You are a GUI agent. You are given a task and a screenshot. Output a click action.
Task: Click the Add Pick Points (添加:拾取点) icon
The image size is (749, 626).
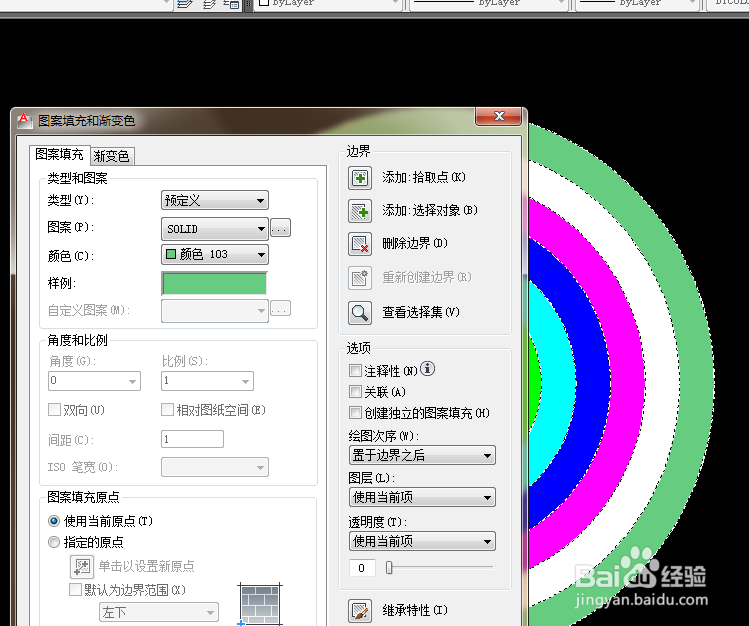point(360,178)
